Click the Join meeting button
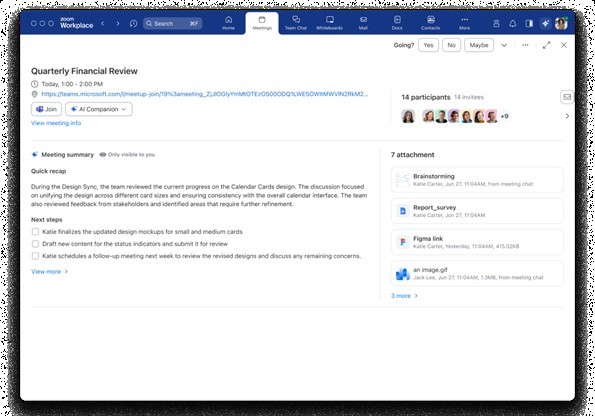This screenshot has height=416, width=595. (46, 109)
